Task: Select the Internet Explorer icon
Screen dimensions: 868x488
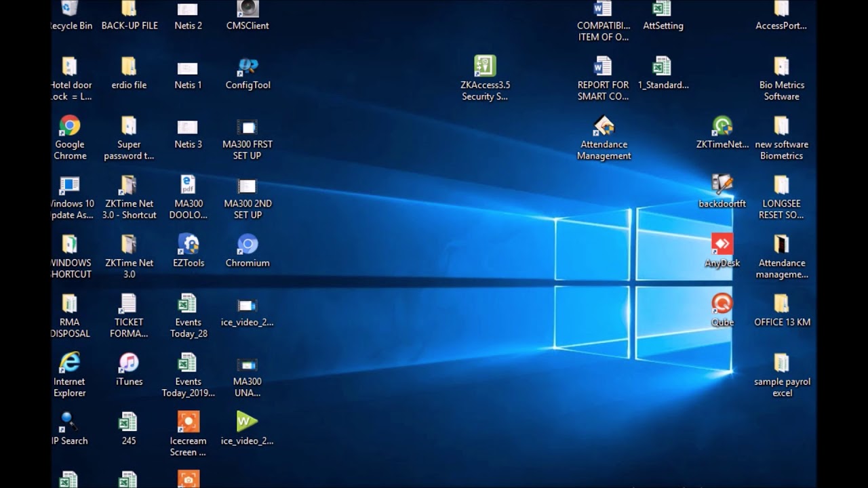Action: tap(70, 375)
